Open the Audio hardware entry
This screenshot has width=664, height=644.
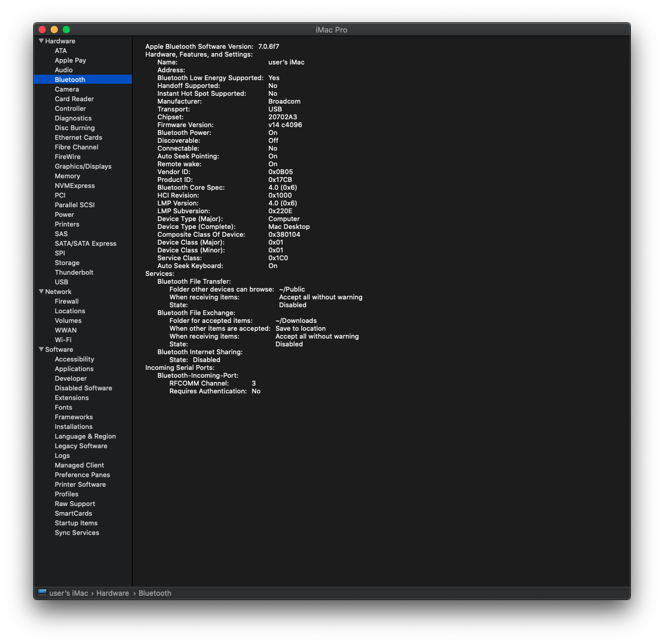click(63, 70)
